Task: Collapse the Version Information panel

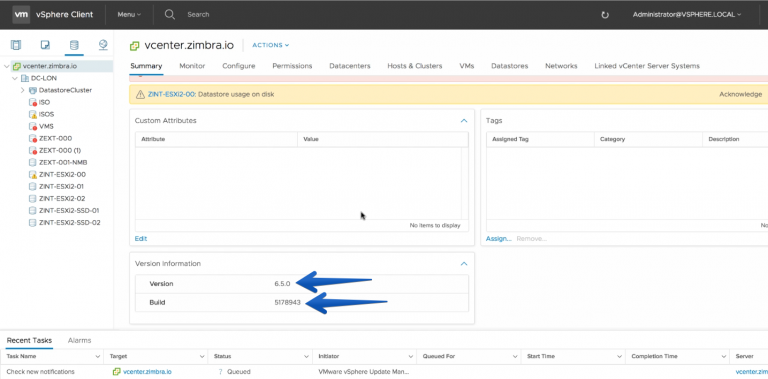Action: point(464,263)
